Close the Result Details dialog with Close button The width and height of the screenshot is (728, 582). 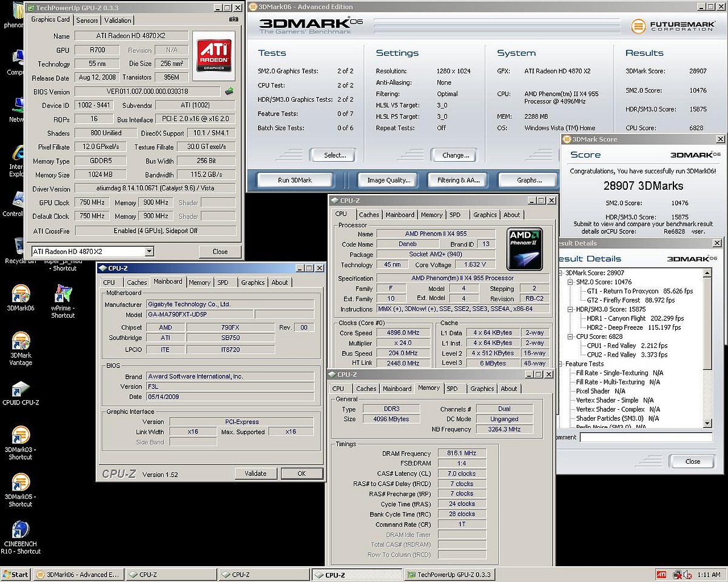click(693, 461)
